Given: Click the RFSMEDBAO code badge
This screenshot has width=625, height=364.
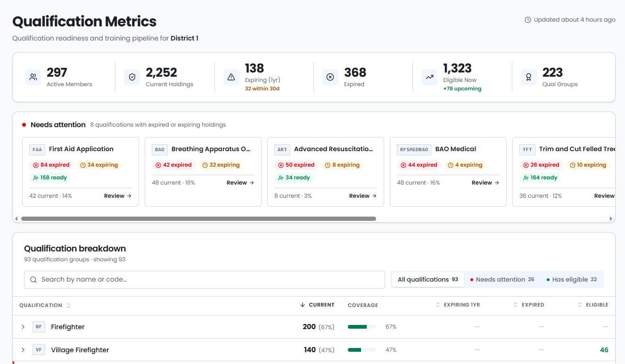Looking at the screenshot, I should point(414,149).
